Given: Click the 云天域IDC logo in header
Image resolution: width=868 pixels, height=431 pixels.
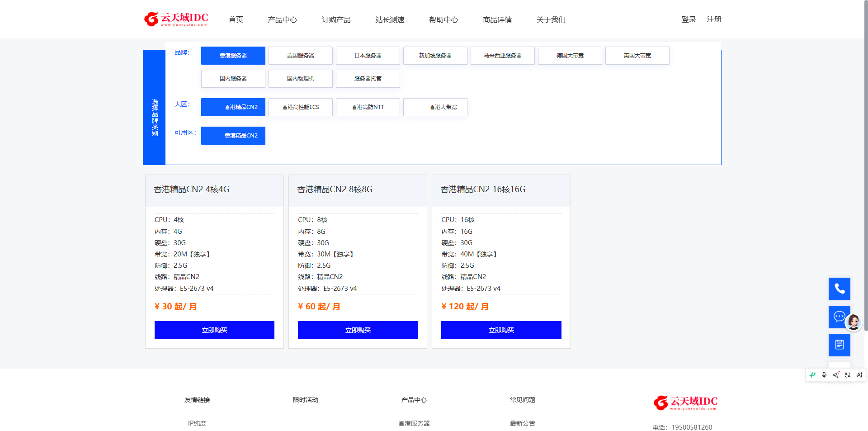Looking at the screenshot, I should (x=176, y=19).
